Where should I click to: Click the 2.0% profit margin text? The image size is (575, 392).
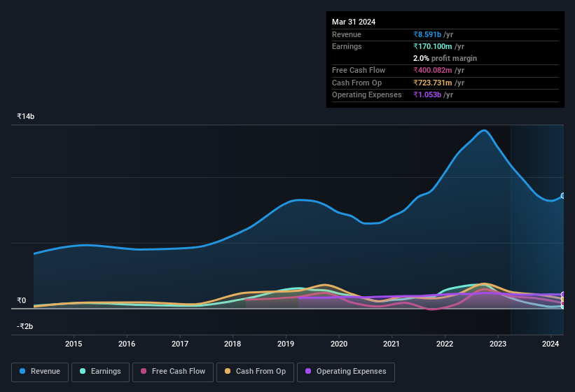(x=445, y=58)
